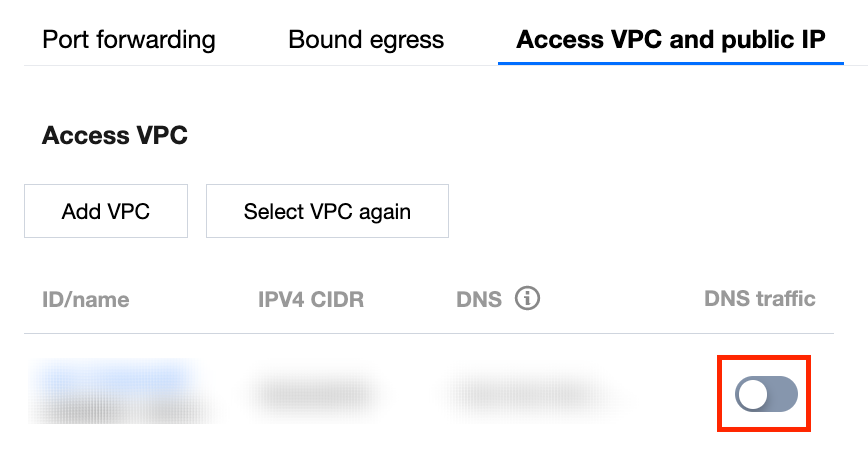This screenshot has width=868, height=454.
Task: Click the blurred gray VPC name text
Action: tap(110, 404)
